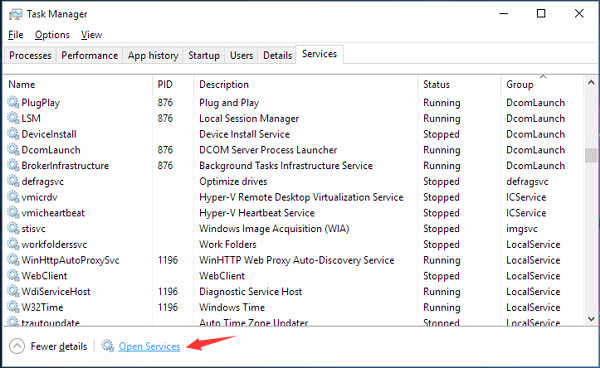Viewport: 600px width, 368px height.
Task: Switch to the Details tab
Action: click(x=277, y=55)
